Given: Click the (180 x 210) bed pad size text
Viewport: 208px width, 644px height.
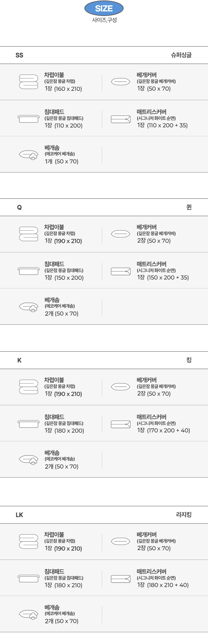Looking at the screenshot, I should [x=68, y=585].
